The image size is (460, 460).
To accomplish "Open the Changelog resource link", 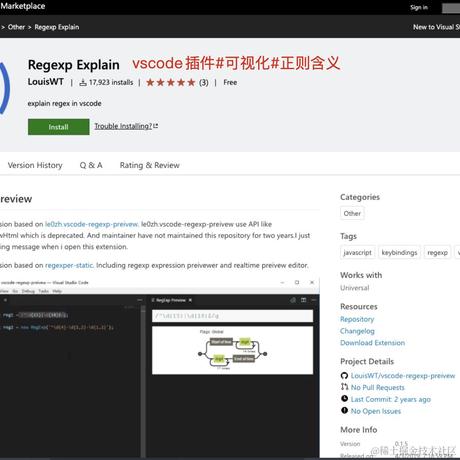I will tap(357, 331).
